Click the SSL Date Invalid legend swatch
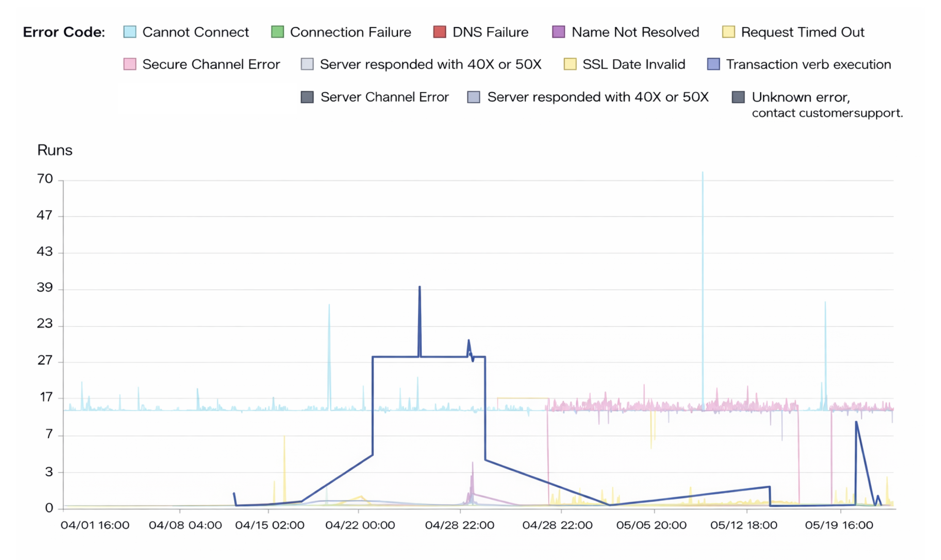Viewport: 941px width, 560px height. point(570,64)
